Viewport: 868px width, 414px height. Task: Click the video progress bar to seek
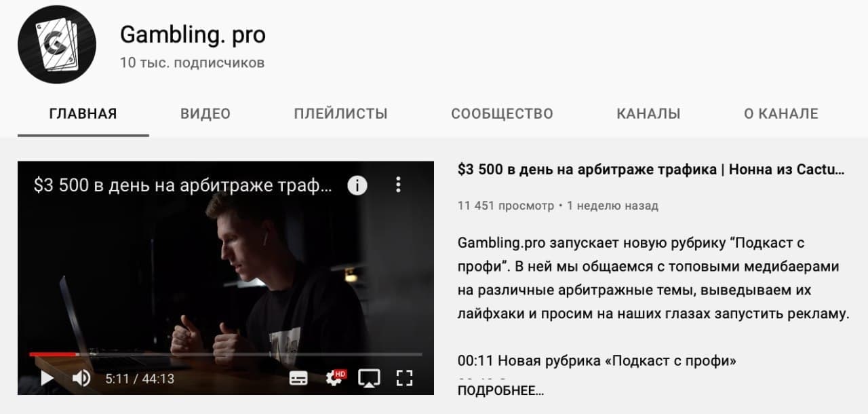(225, 354)
